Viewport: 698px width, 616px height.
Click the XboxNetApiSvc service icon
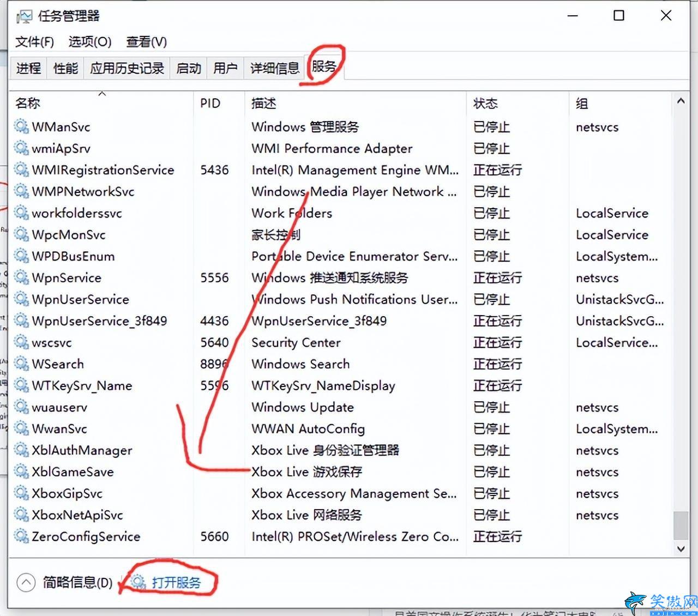click(x=21, y=515)
